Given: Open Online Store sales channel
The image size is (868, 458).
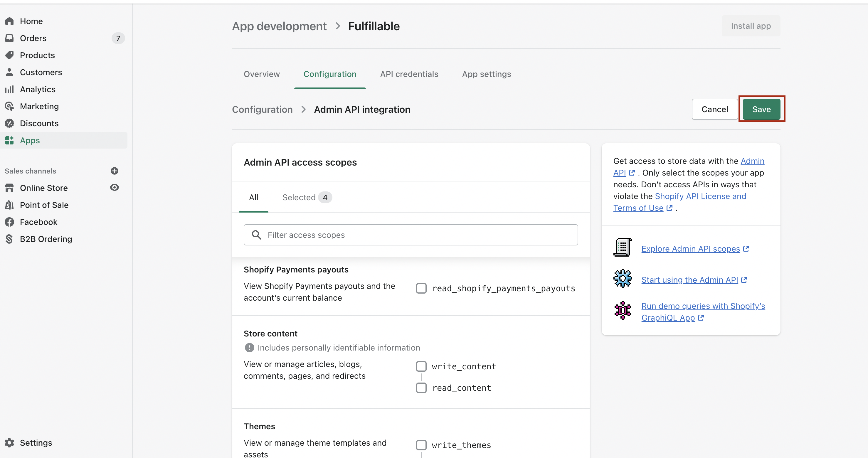Looking at the screenshot, I should [44, 188].
